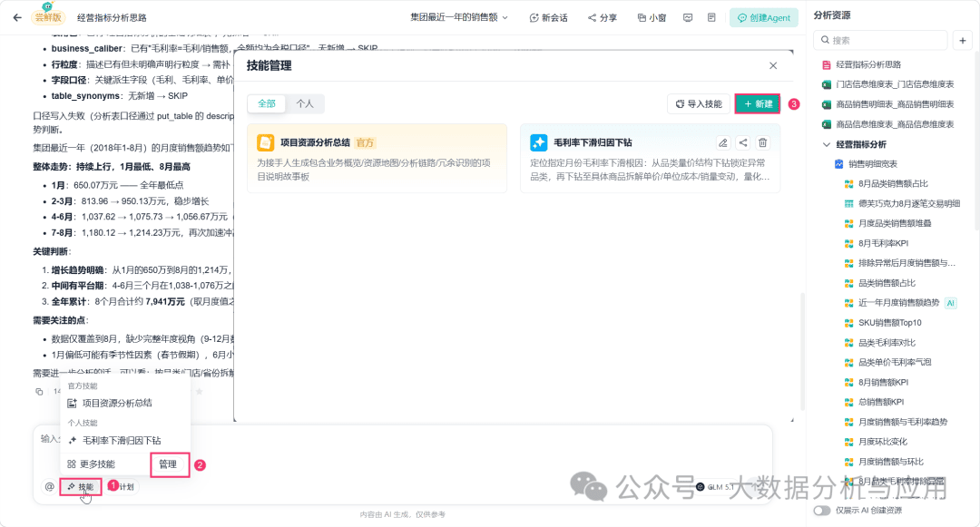Click 导入技能 button
This screenshot has width=980, height=527.
pos(699,103)
